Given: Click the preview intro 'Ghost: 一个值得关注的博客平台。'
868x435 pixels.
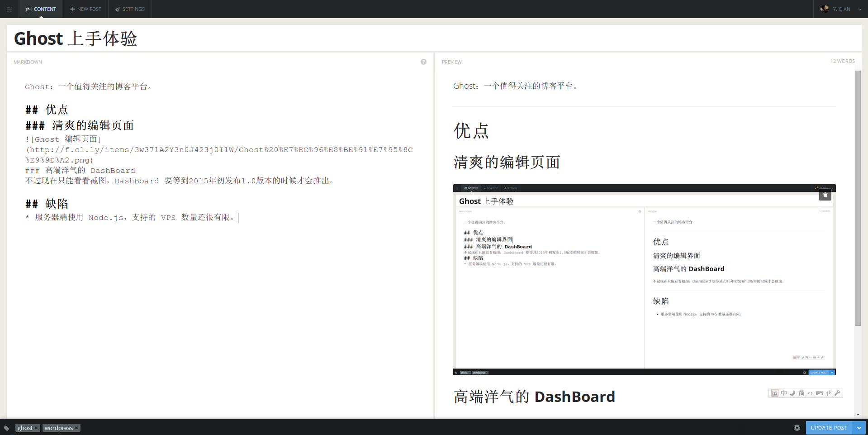Looking at the screenshot, I should (516, 86).
